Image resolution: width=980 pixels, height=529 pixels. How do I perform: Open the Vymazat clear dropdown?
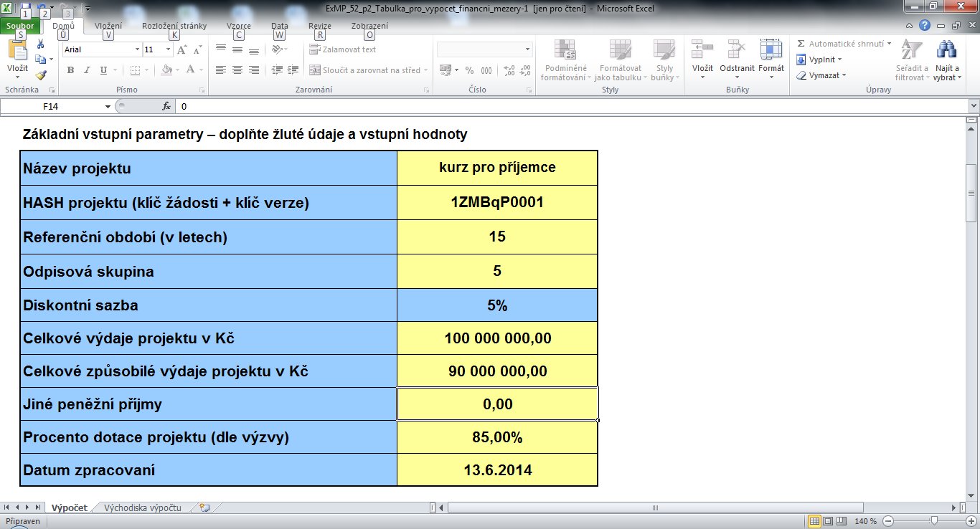coord(821,75)
